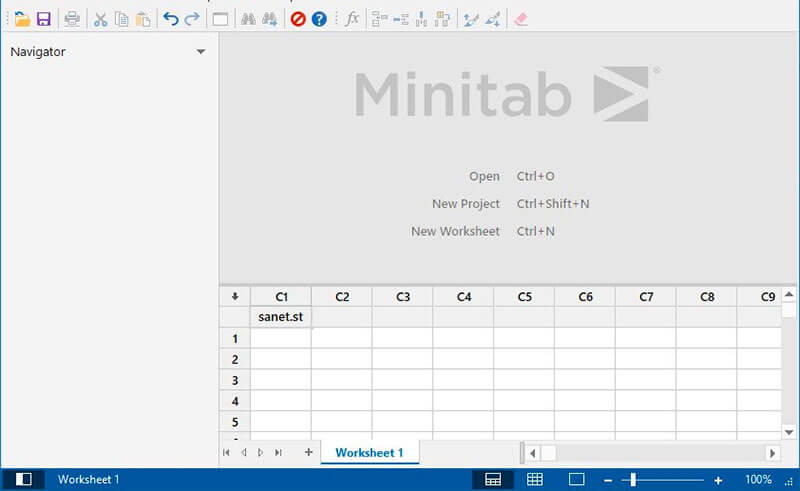Click the Print icon in the toolbar

pos(72,19)
